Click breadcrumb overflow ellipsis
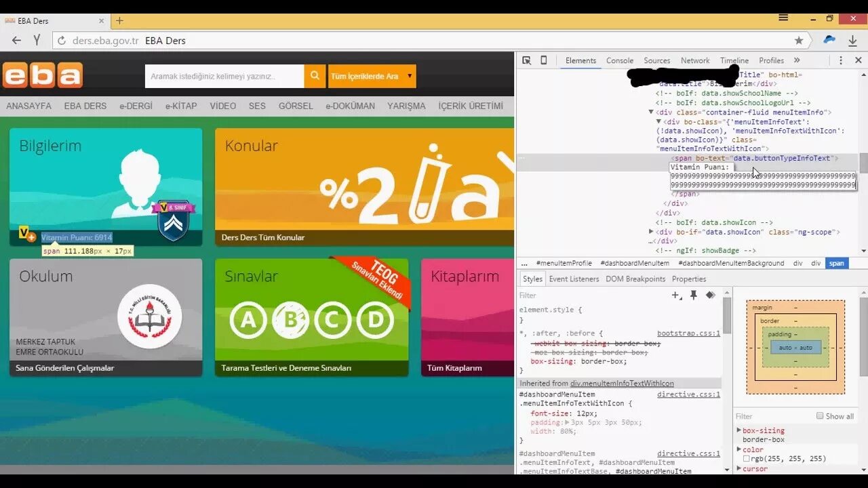 524,263
